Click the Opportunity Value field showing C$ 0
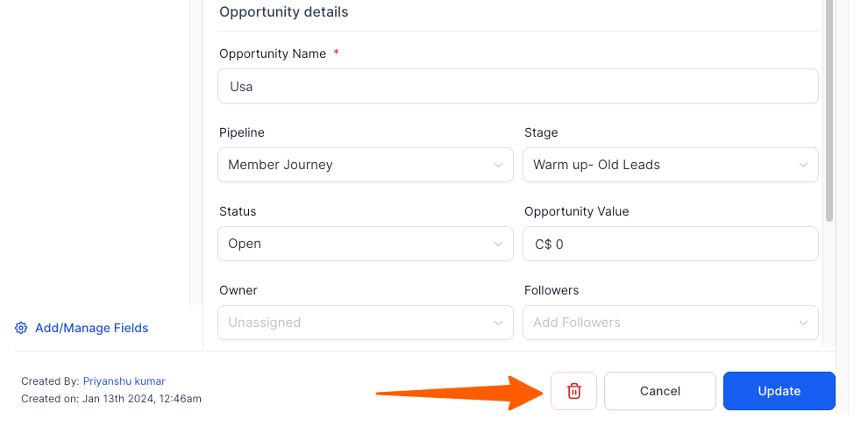Screen dimensions: 868x426 pos(671,244)
